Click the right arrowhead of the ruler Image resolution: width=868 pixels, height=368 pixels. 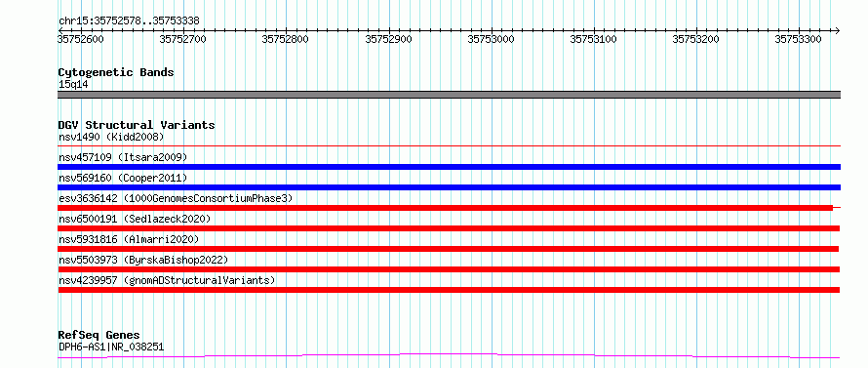click(x=837, y=30)
